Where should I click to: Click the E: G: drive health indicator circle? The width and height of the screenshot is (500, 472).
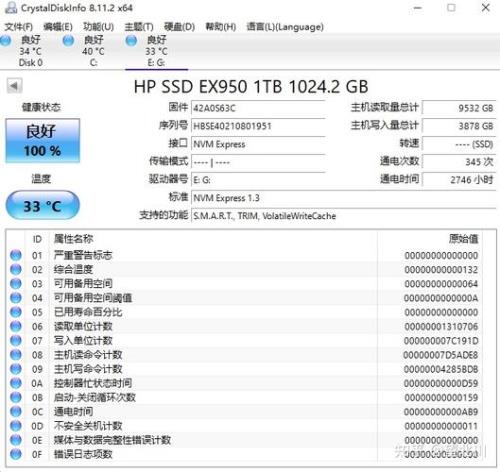tap(131, 41)
